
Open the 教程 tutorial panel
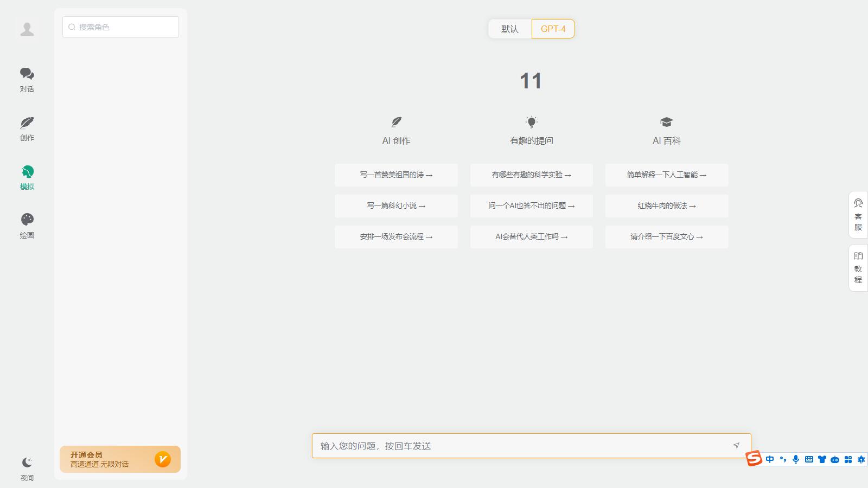(858, 268)
